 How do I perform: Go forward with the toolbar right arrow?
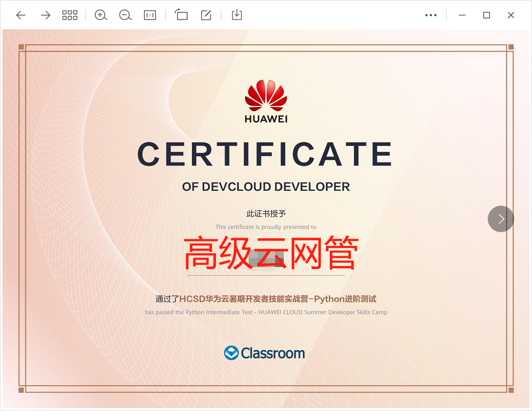pyautogui.click(x=45, y=15)
